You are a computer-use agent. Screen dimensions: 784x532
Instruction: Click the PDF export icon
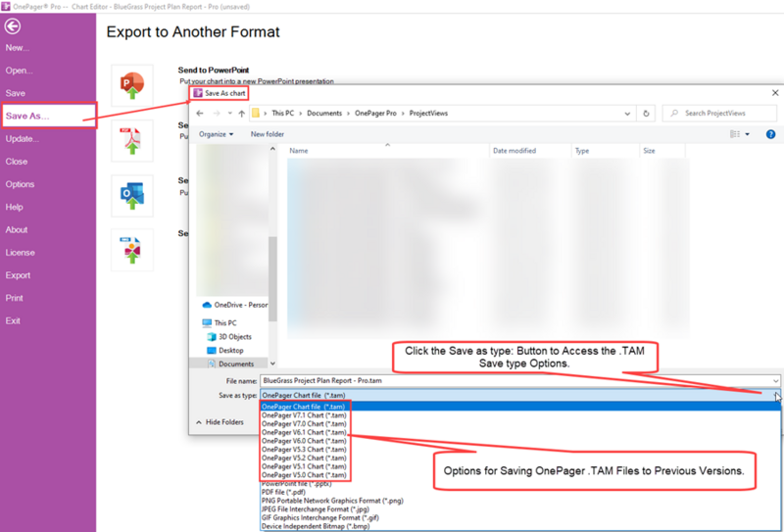pyautogui.click(x=132, y=141)
